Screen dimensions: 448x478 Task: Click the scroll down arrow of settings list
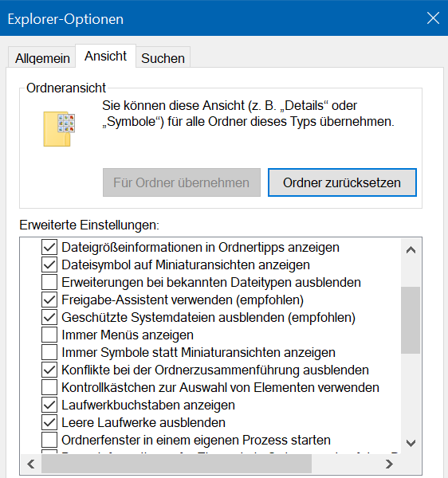(411, 443)
